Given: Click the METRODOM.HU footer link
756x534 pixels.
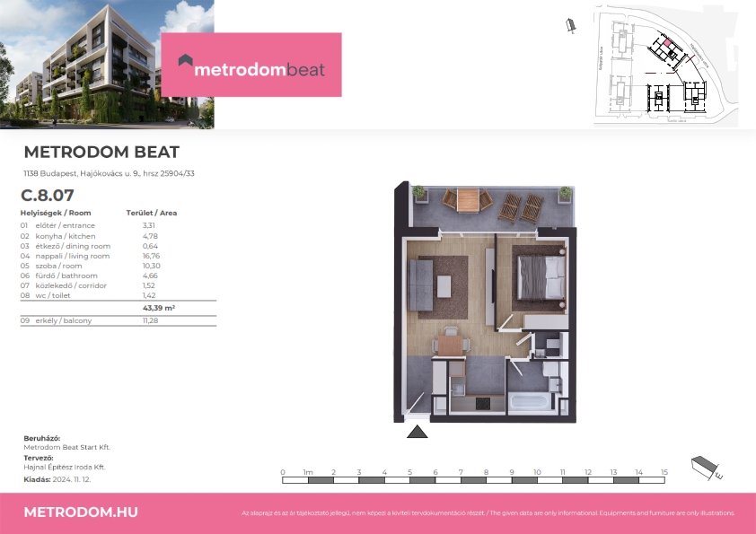Looking at the screenshot, I should (81, 512).
